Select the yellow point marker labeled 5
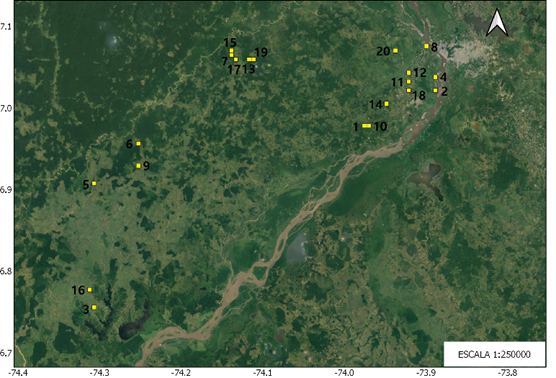The height and width of the screenshot is (378, 556). (x=94, y=183)
